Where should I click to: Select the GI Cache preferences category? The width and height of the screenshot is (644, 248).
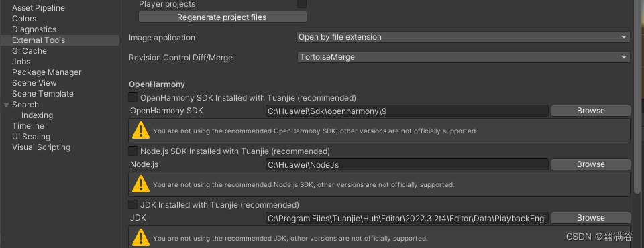30,51
